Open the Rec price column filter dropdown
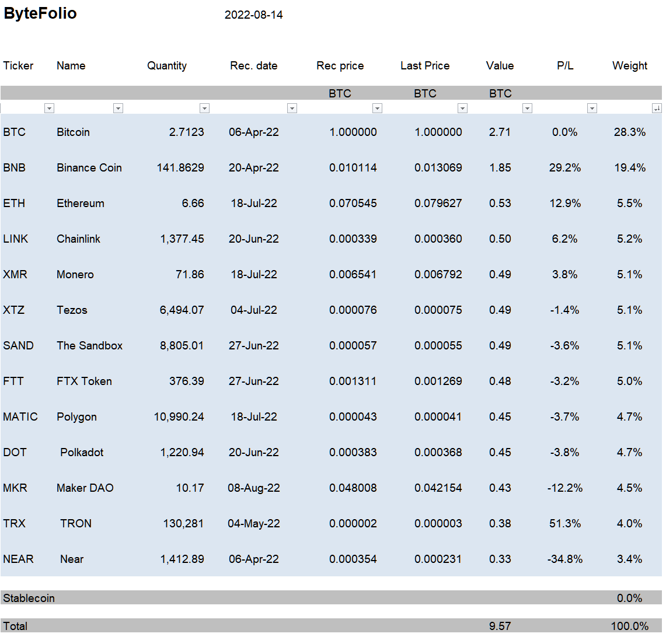This screenshot has height=644, width=666. pos(377,108)
